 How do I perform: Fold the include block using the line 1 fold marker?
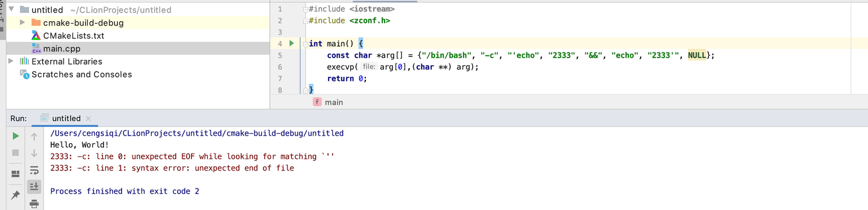pos(306,9)
